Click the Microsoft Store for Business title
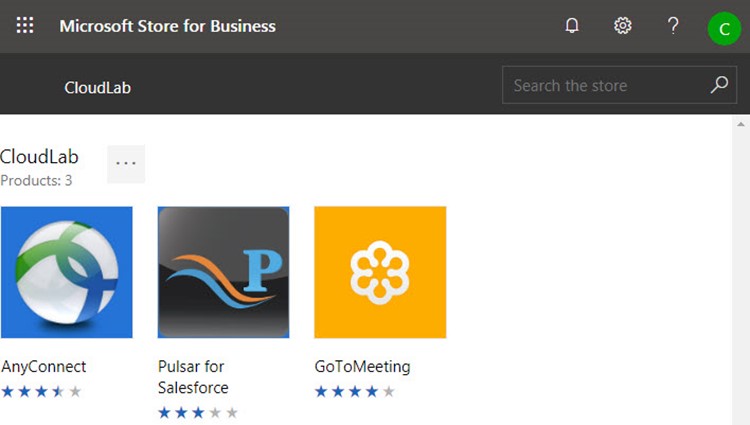This screenshot has height=425, width=750. click(x=167, y=26)
